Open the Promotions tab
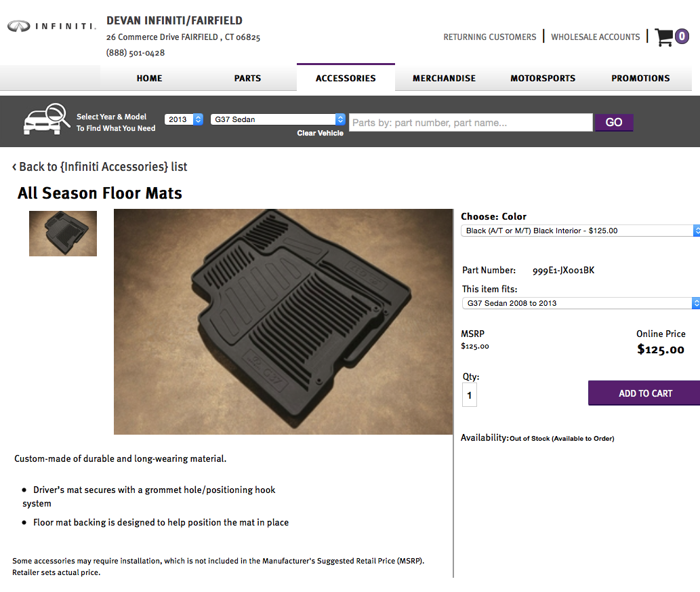 click(640, 78)
